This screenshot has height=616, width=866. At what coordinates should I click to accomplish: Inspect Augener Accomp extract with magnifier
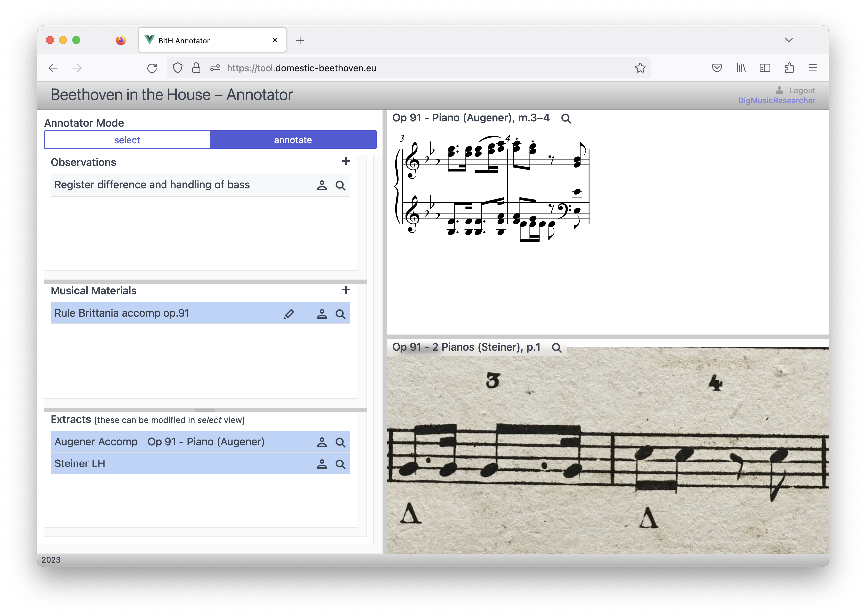click(340, 442)
